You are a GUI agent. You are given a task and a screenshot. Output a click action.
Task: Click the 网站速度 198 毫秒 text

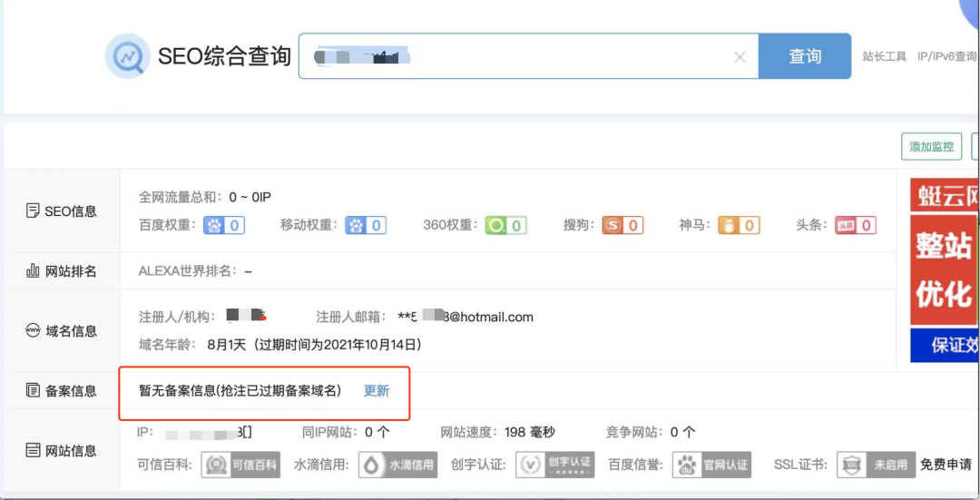(497, 432)
